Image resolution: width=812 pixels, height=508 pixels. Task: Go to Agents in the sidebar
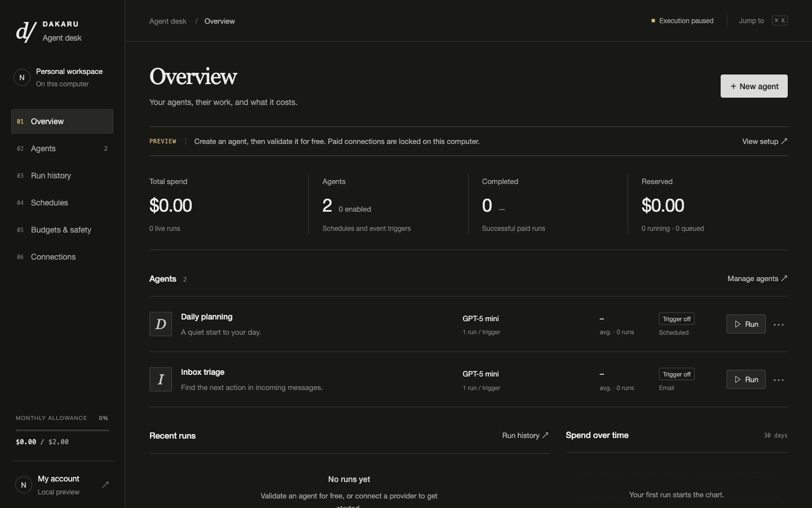62,148
